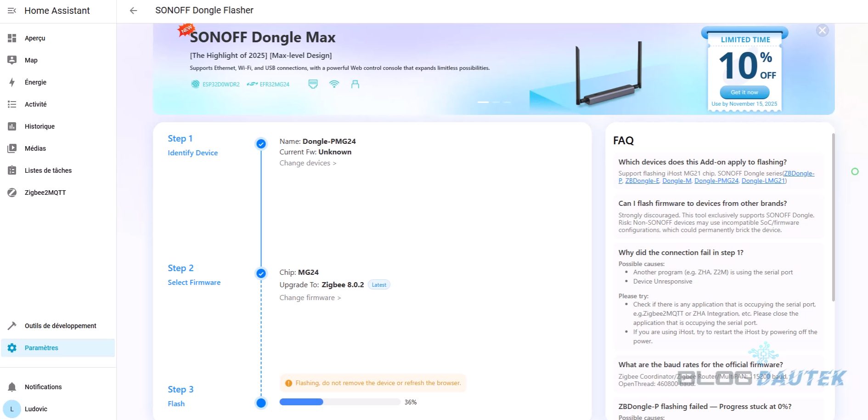This screenshot has width=868, height=420.
Task: Open the ZBDongle-P flashing failed FAQ entry
Action: point(705,407)
